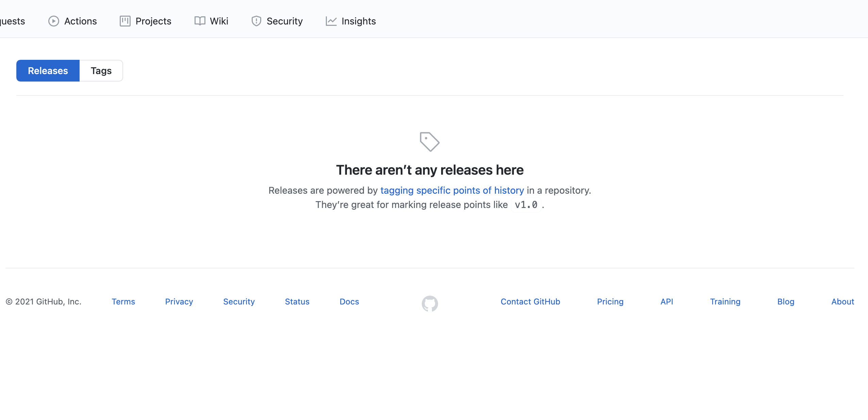Viewport: 868px width, 420px height.
Task: View the Pricing footer link
Action: (610, 302)
